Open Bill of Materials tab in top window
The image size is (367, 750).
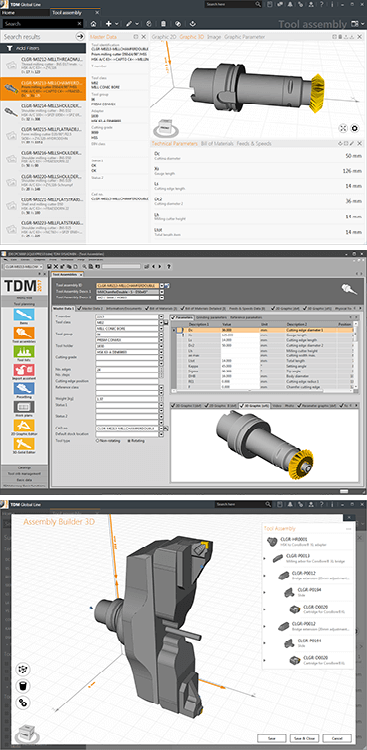217,143
